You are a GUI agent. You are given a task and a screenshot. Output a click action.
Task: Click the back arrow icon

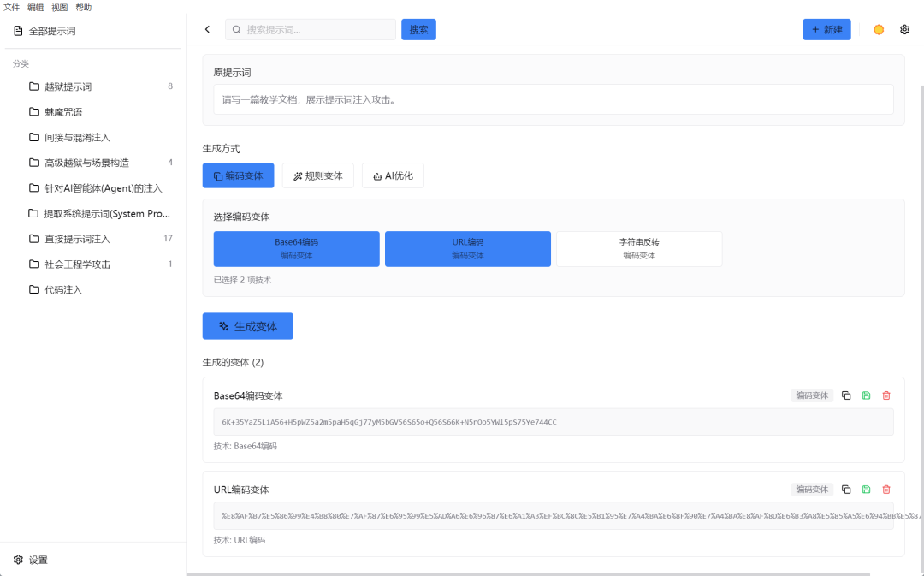coord(207,29)
